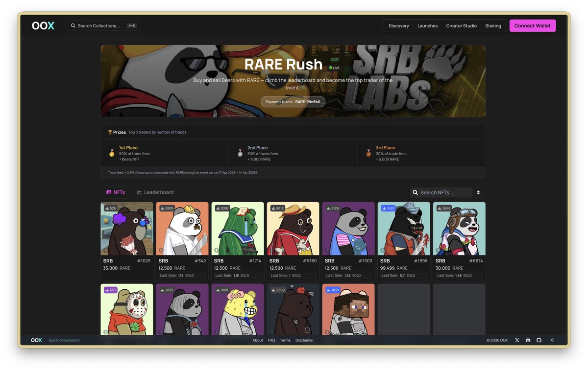Open the GitHub icon in footer

coord(539,340)
